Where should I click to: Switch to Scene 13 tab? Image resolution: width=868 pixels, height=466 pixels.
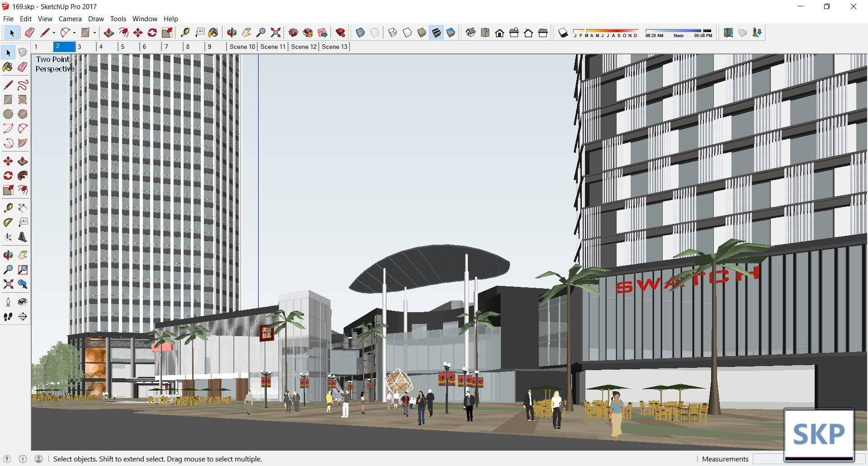[335, 47]
